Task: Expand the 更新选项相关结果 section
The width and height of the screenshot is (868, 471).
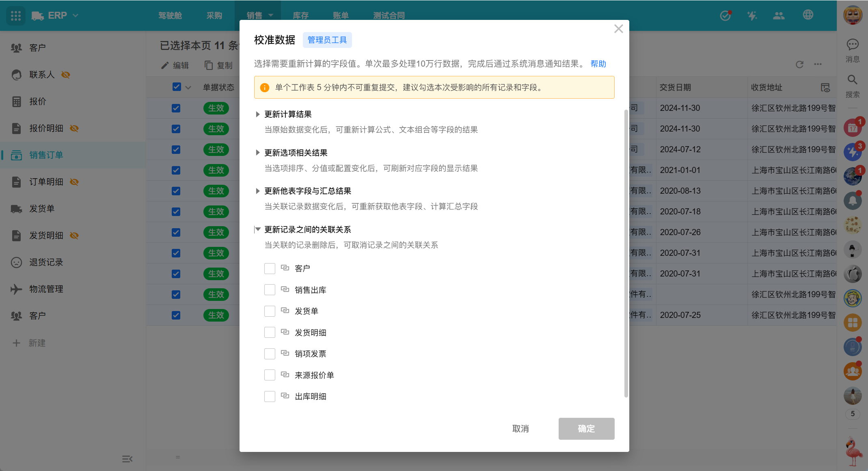Action: pos(257,153)
